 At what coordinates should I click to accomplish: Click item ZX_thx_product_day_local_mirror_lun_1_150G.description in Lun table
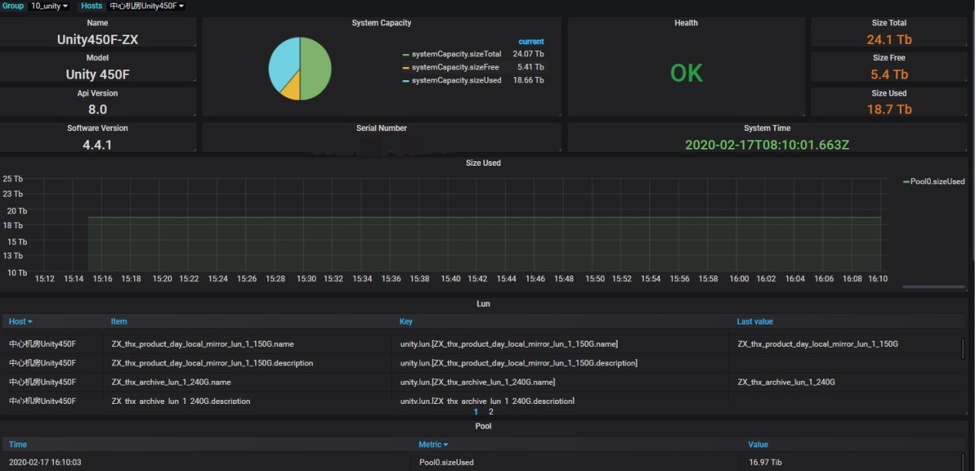(212, 363)
